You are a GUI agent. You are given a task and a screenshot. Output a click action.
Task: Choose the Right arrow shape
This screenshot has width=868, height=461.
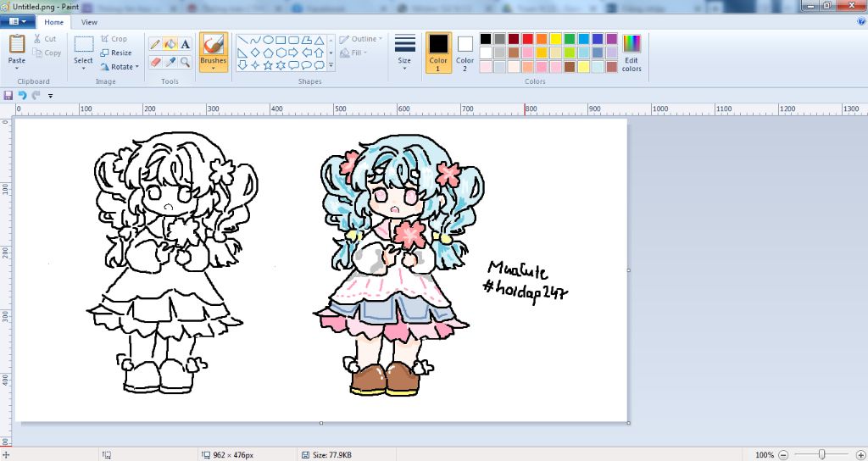tap(293, 53)
